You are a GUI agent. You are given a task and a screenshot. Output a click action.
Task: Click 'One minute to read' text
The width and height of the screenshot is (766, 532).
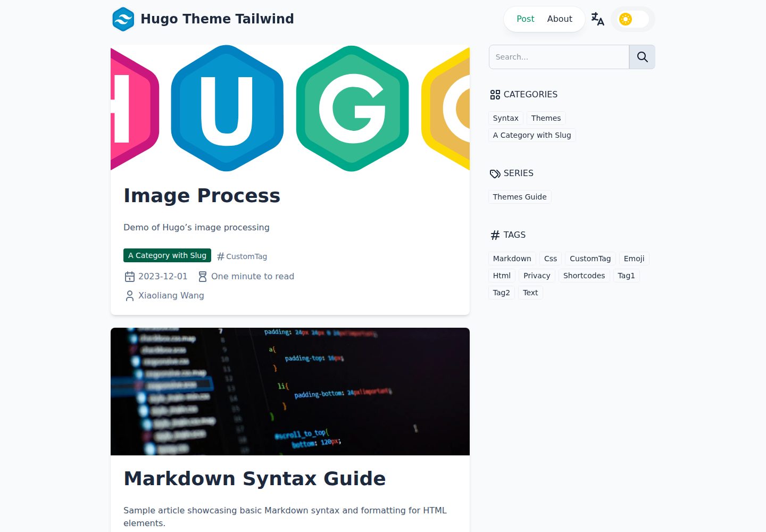(253, 277)
